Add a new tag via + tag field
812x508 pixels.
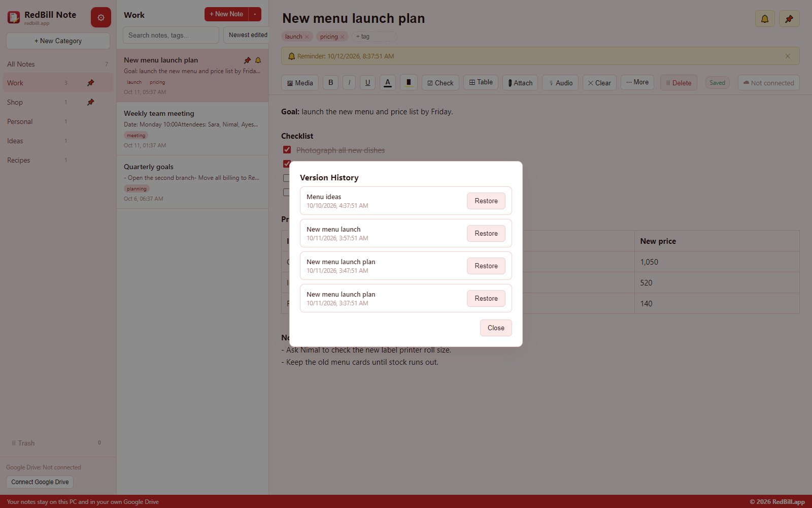(x=375, y=37)
